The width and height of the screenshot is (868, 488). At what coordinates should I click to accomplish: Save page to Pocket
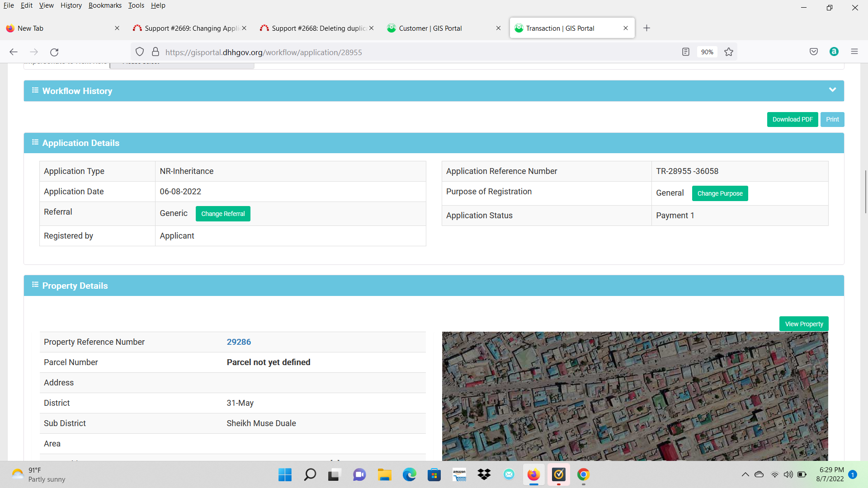click(x=814, y=52)
